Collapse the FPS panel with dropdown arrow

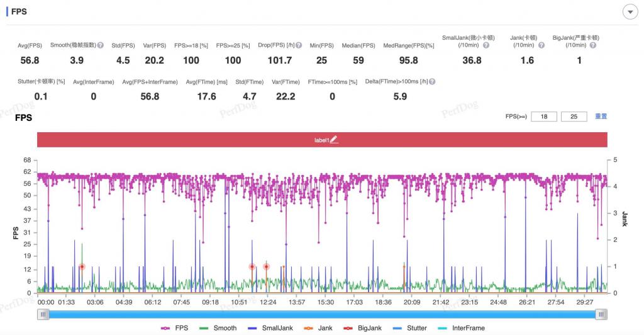click(x=630, y=13)
